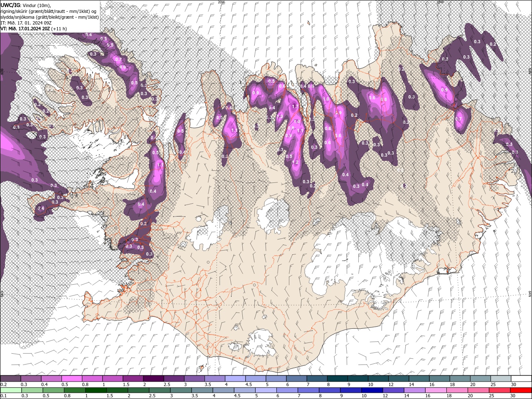The width and height of the screenshot is (532, 399).
Task: Select the bright red lower-legend swatch labeled 30
Action: coord(521,390)
